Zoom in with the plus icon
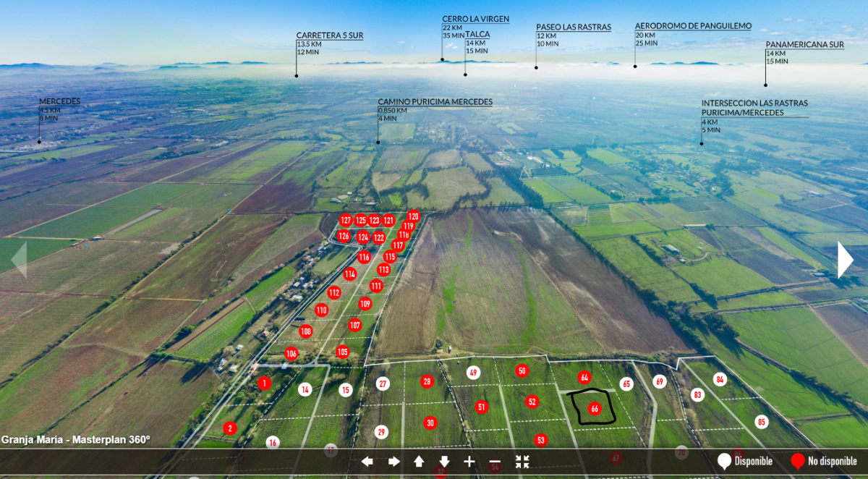This screenshot has width=868, height=479. click(469, 462)
